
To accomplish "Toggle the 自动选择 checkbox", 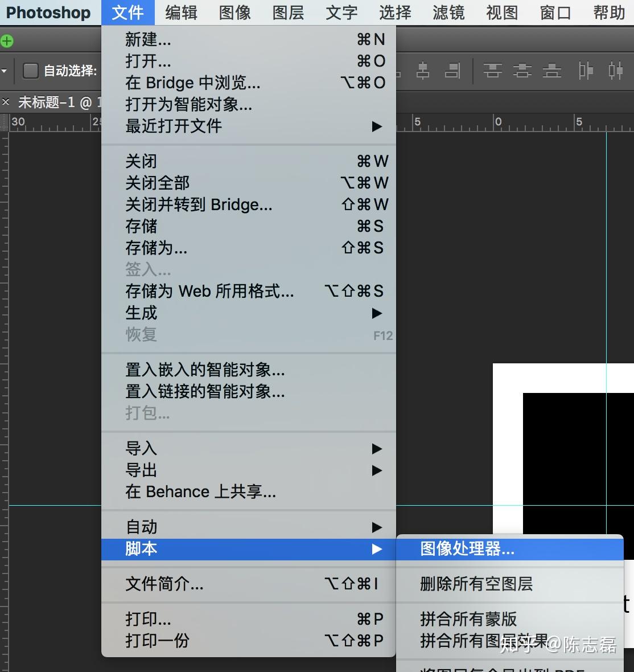I will [x=30, y=71].
